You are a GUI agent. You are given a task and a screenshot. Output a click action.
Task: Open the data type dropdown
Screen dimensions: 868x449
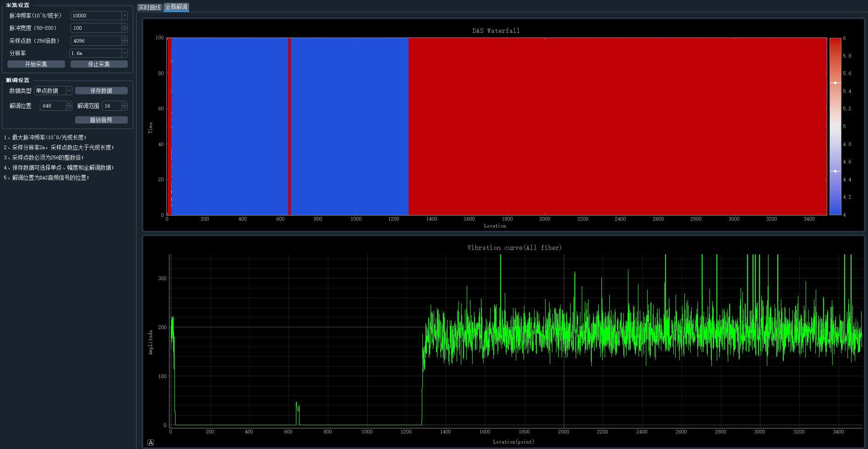(x=69, y=91)
